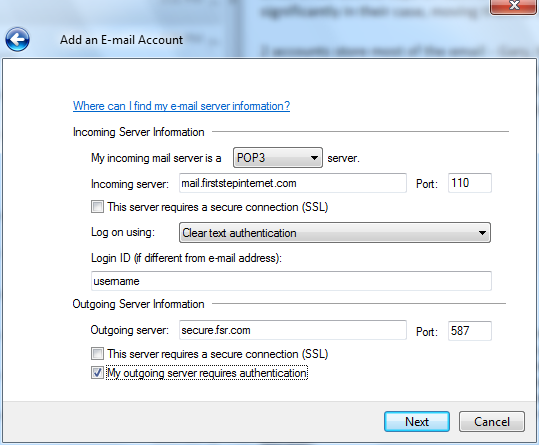This screenshot has height=445, width=539.
Task: Open the e-mail server information help link
Action: [182, 106]
